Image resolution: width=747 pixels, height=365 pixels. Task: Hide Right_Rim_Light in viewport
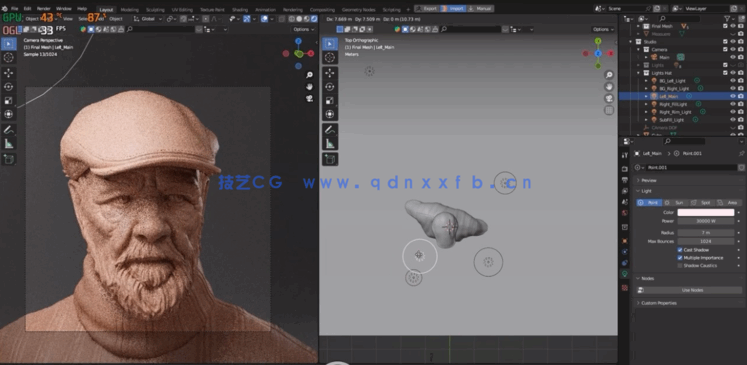733,112
